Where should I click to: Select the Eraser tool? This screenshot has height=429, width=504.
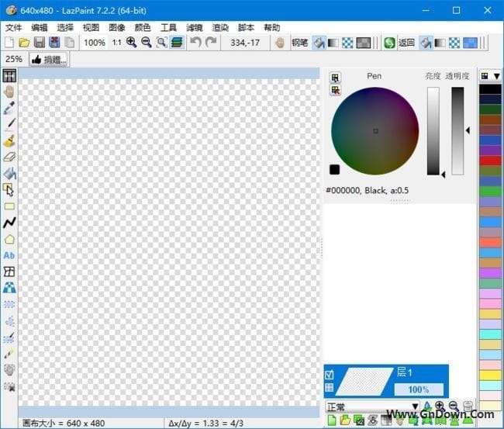(x=9, y=157)
